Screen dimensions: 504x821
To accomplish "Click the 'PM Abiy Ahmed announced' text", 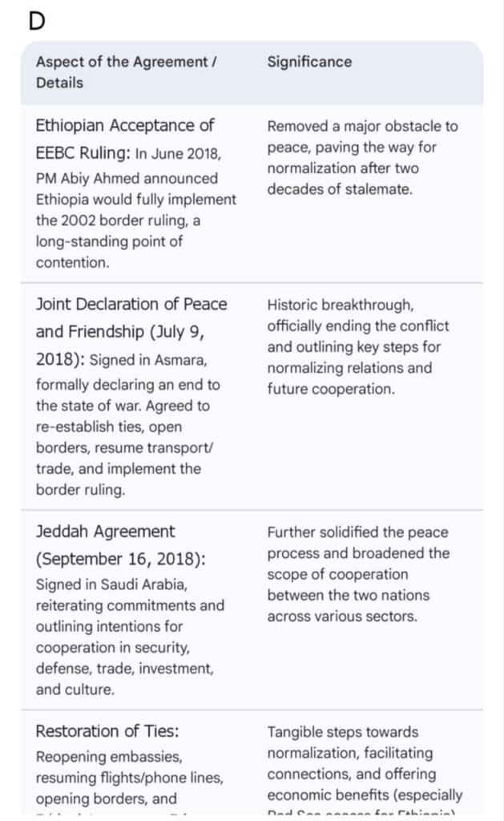I will click(x=127, y=178).
